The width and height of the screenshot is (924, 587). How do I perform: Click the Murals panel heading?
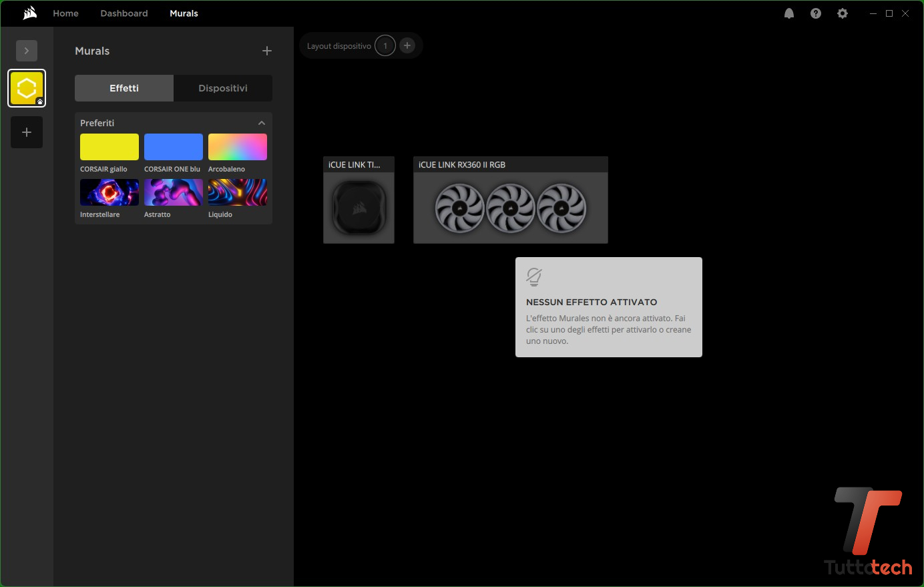[92, 51]
